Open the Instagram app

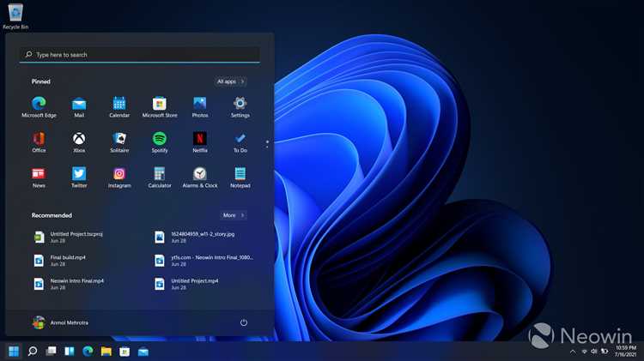119,177
